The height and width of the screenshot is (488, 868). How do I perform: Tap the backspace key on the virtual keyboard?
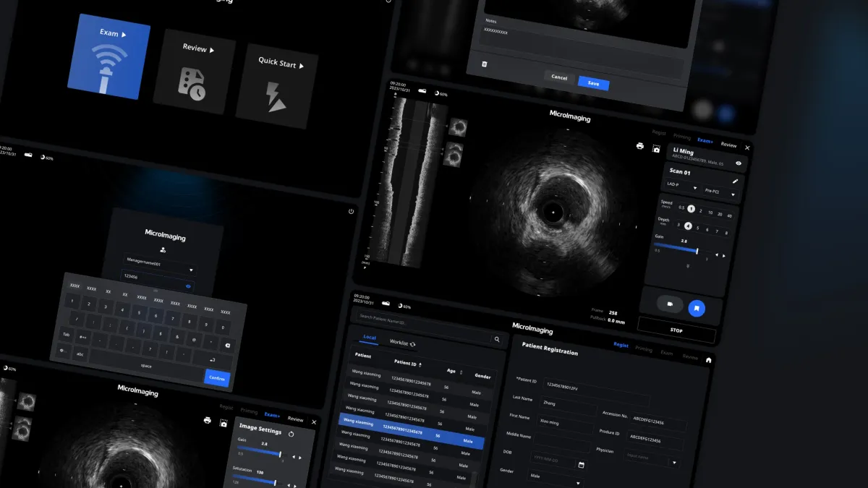(227, 345)
